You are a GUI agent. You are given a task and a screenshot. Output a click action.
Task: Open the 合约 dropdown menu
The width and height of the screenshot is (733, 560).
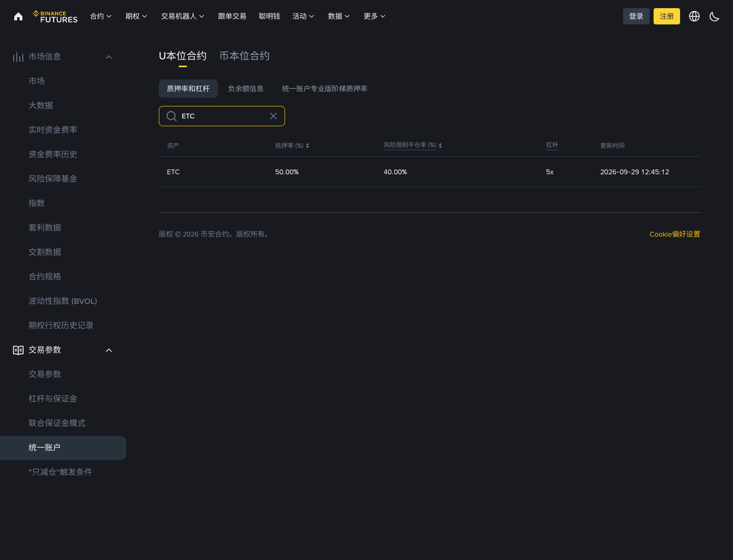coord(101,16)
